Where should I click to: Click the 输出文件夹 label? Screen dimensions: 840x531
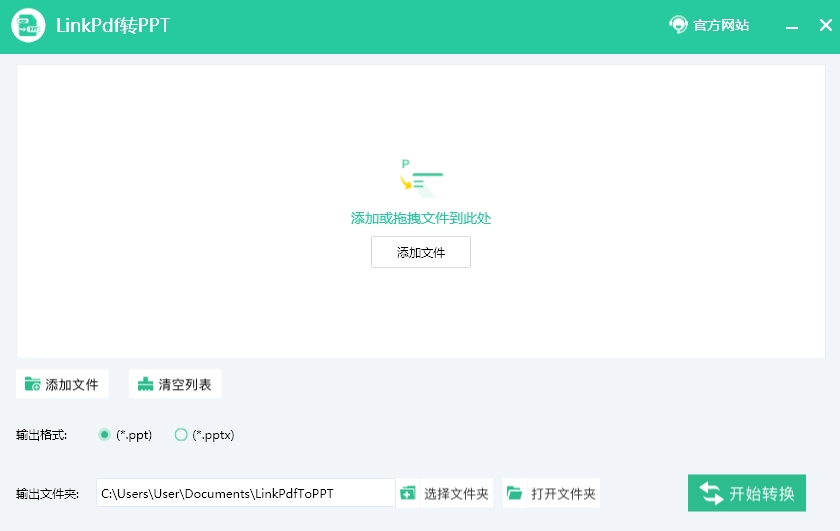(48, 493)
